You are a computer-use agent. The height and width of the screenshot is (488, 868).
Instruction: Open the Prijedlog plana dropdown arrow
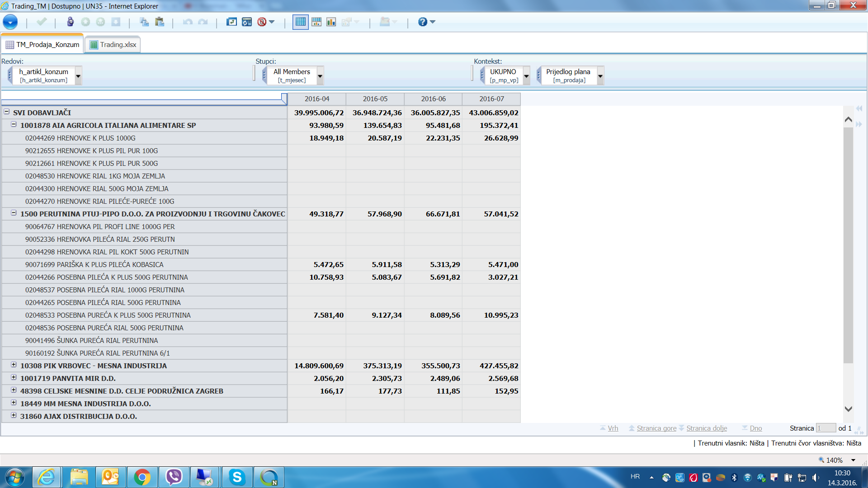coord(600,76)
